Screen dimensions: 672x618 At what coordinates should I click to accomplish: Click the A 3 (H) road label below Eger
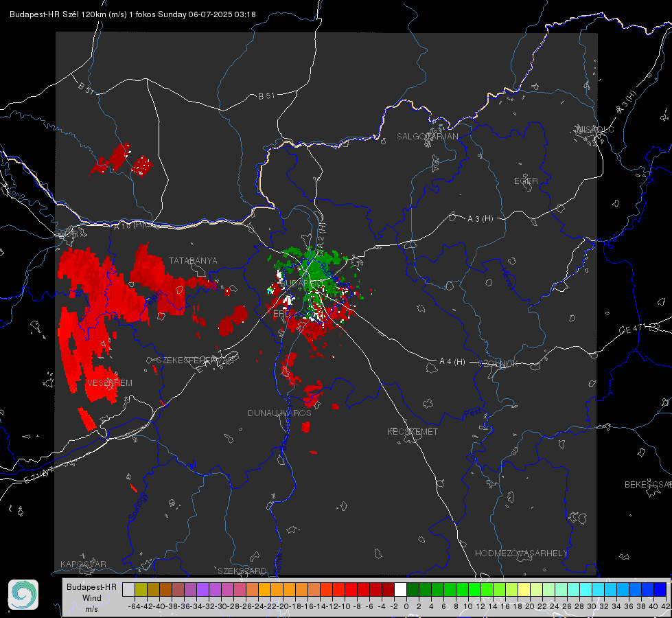point(480,219)
